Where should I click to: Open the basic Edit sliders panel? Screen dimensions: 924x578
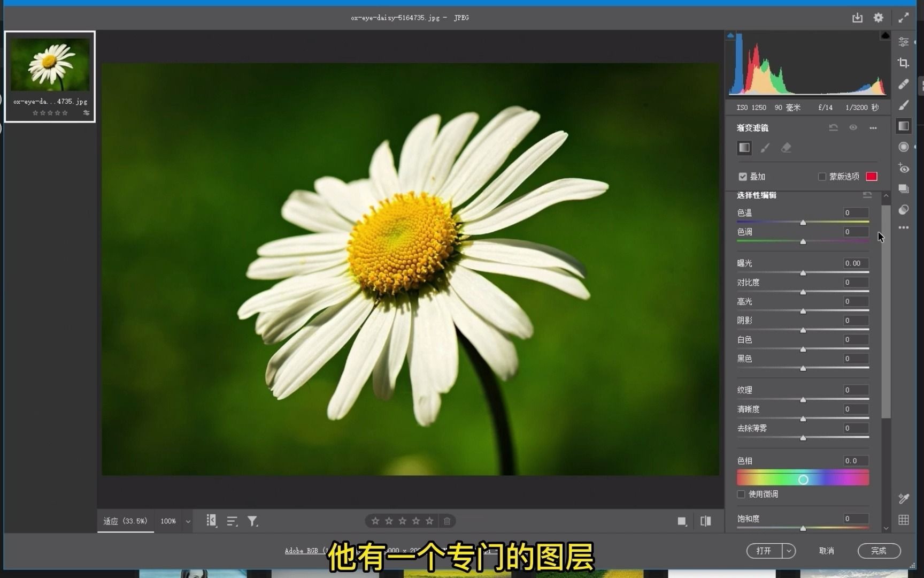pyautogui.click(x=904, y=42)
